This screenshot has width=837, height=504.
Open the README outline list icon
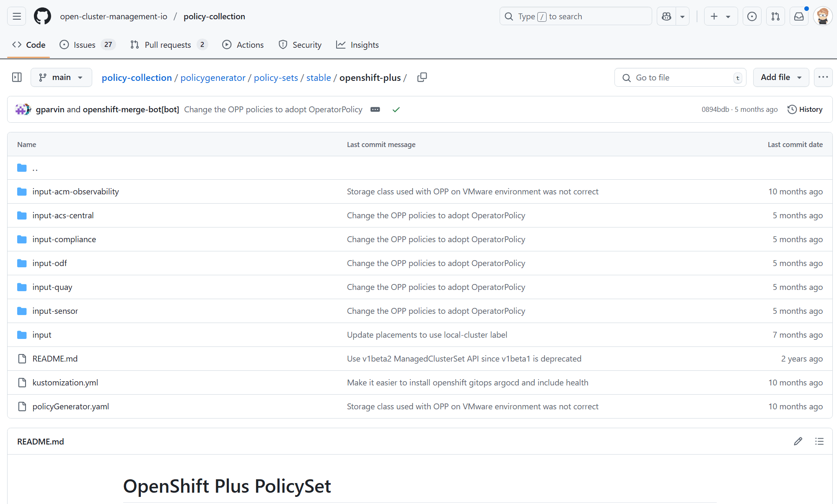click(819, 441)
